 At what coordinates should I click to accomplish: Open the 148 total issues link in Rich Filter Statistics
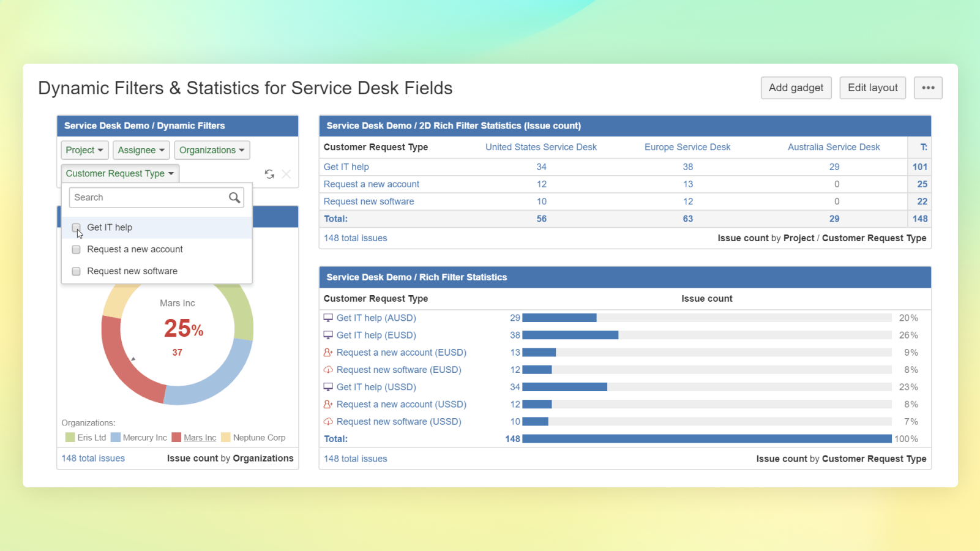[355, 458]
